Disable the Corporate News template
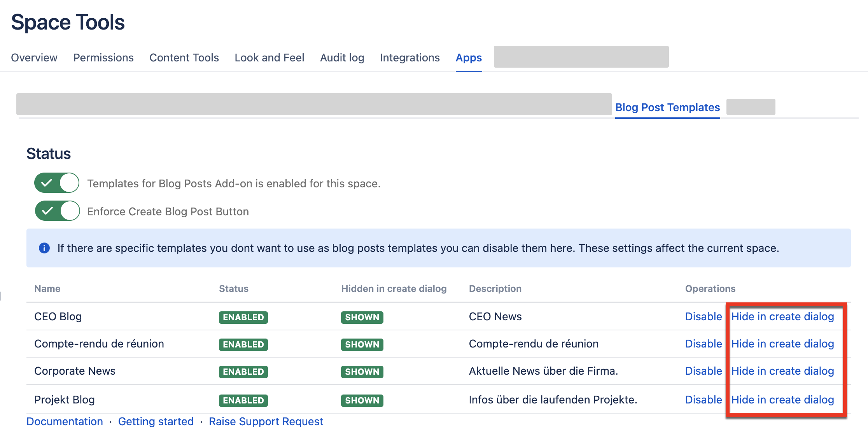Viewport: 868px width, 433px height. click(x=703, y=371)
